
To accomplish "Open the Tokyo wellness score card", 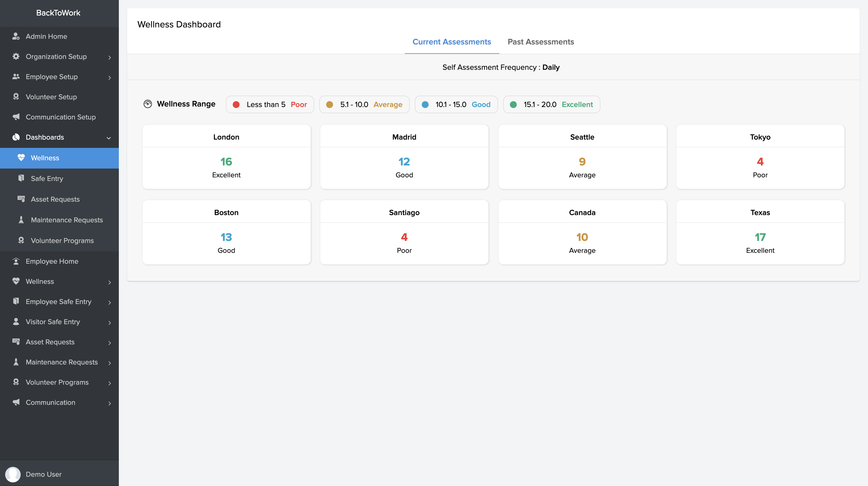I will 760,157.
